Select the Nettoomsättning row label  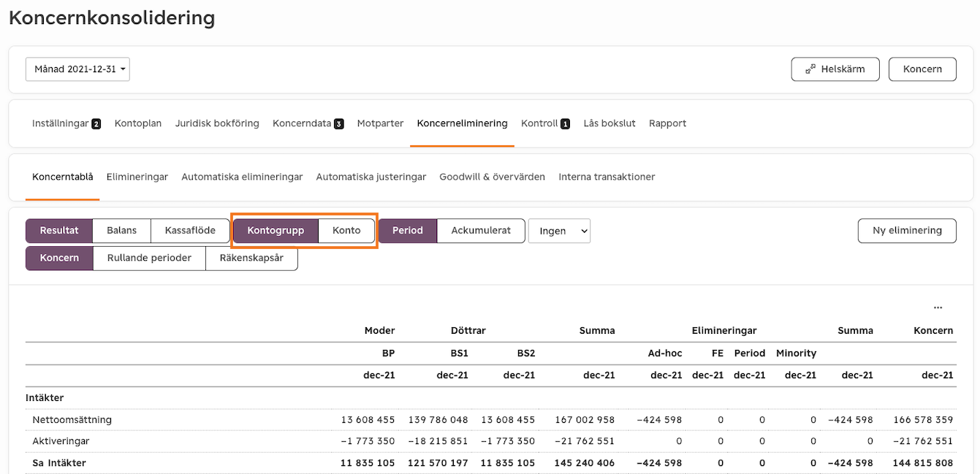click(72, 420)
